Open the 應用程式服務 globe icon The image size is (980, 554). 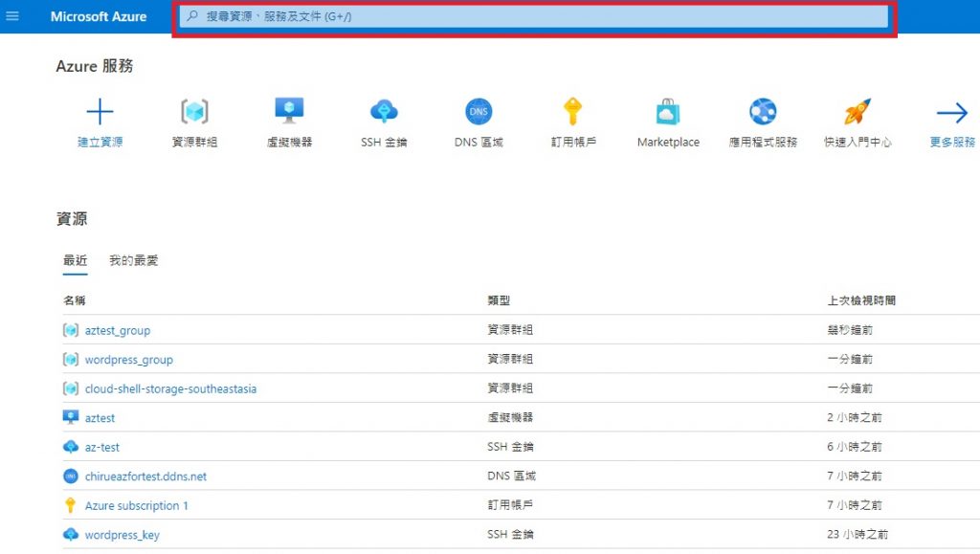tap(763, 112)
